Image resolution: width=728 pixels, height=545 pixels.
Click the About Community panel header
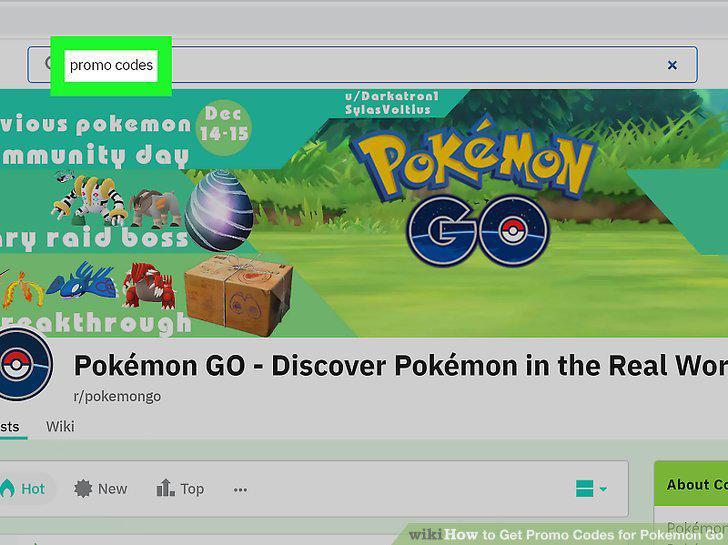691,484
